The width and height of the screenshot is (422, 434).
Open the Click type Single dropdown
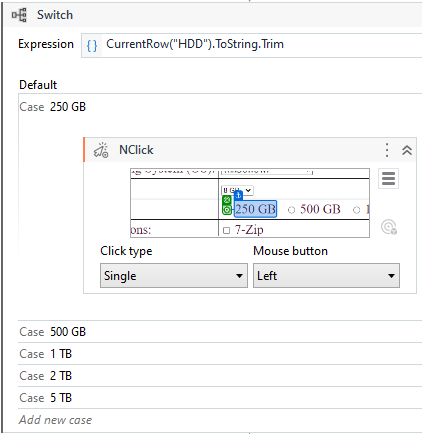(174, 276)
